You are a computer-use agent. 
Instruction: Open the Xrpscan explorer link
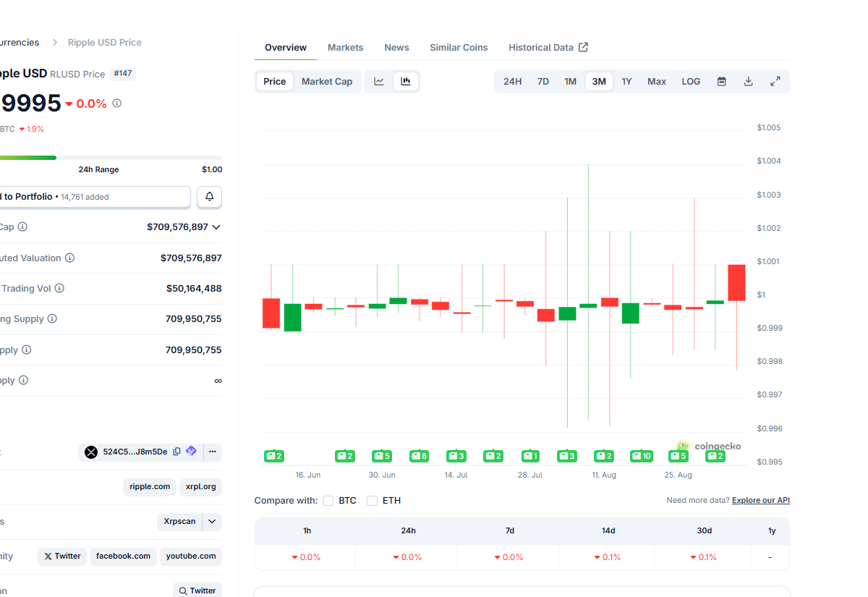pos(179,521)
